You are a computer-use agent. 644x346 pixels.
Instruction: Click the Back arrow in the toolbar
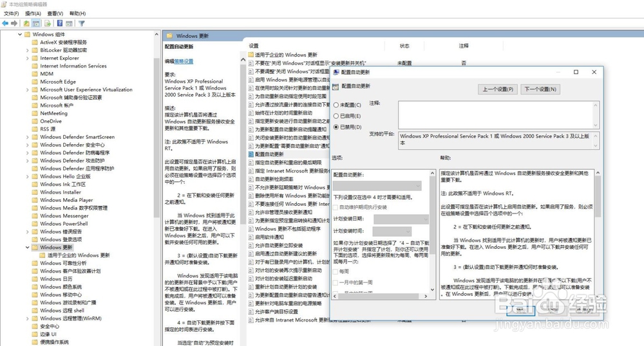click(5, 23)
